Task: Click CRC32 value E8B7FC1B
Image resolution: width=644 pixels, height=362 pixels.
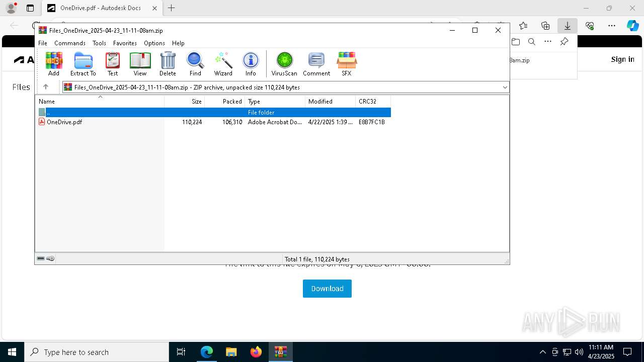Action: [372, 122]
